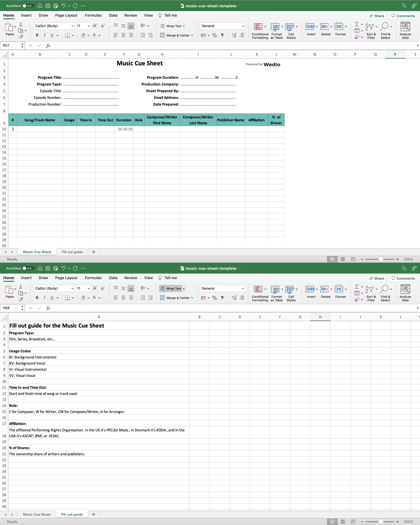Click Analyze Data in top ribbon
This screenshot has height=525, width=420.
click(x=405, y=31)
